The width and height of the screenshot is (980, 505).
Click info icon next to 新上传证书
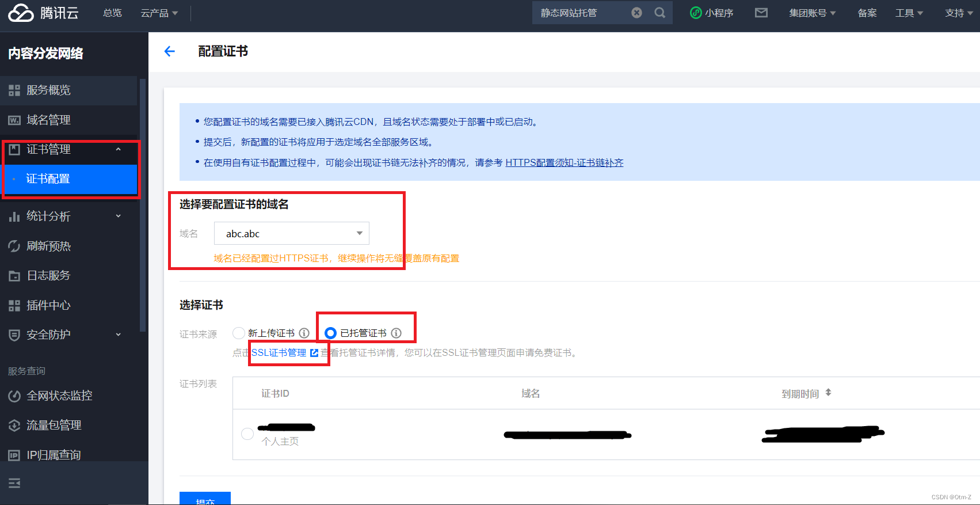tap(304, 333)
